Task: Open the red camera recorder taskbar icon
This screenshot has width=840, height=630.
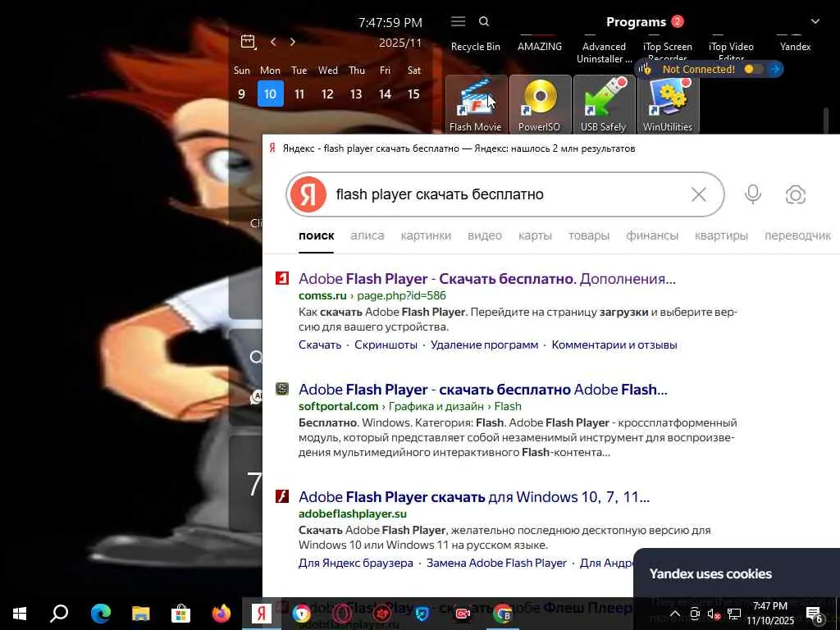Action: tap(463, 614)
